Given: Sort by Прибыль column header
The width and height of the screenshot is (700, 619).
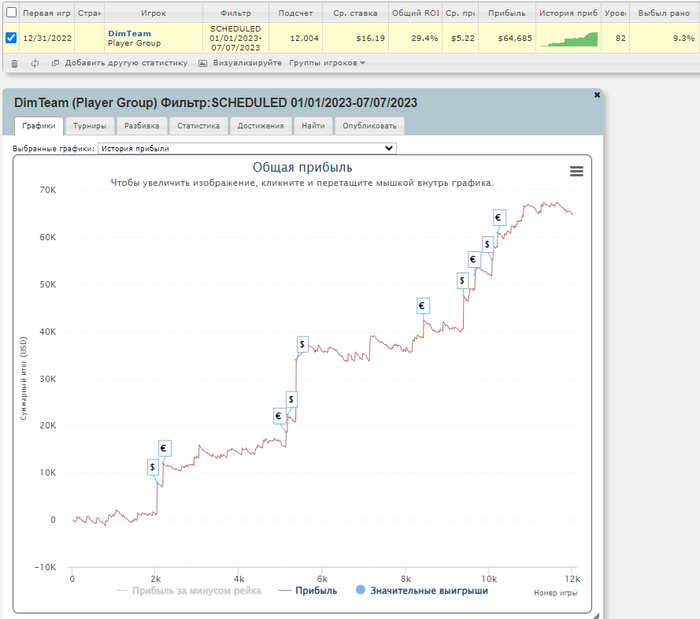Looking at the screenshot, I should tap(507, 13).
